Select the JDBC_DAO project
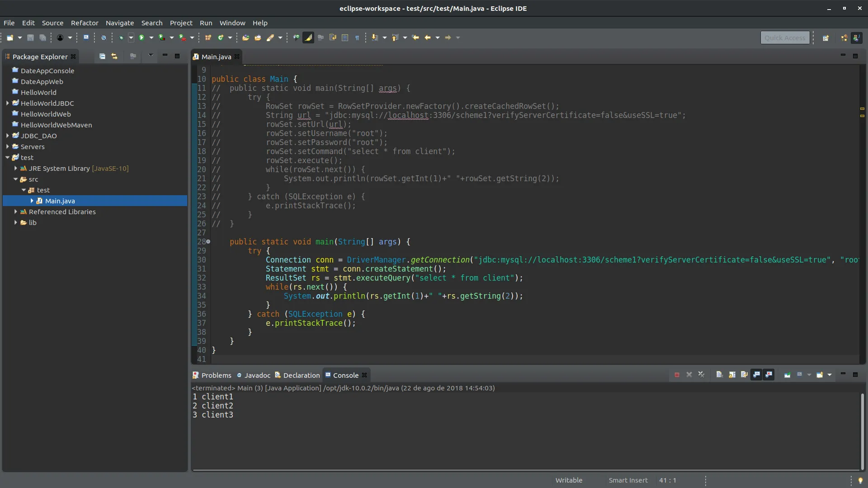Screen dimensions: 868x488 pyautogui.click(x=38, y=136)
